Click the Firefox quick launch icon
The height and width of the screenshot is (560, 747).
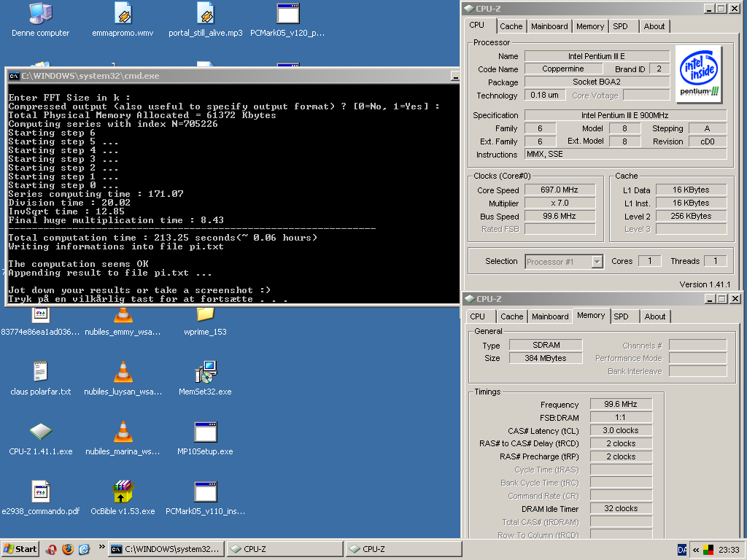68,549
